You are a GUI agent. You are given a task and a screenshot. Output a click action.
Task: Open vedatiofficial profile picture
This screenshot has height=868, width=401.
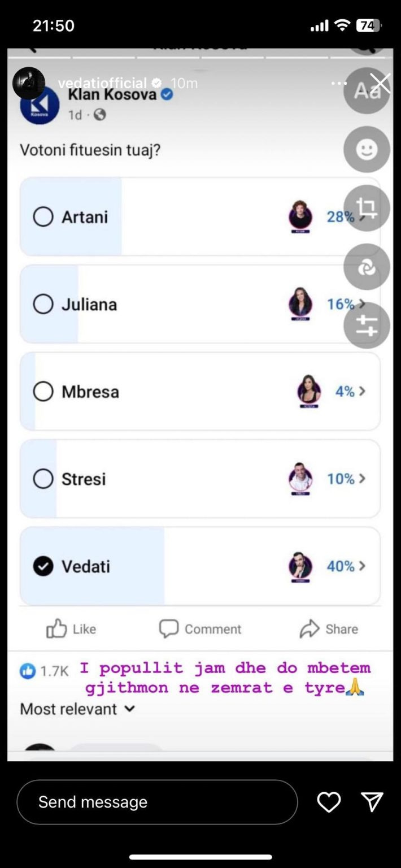(x=29, y=84)
